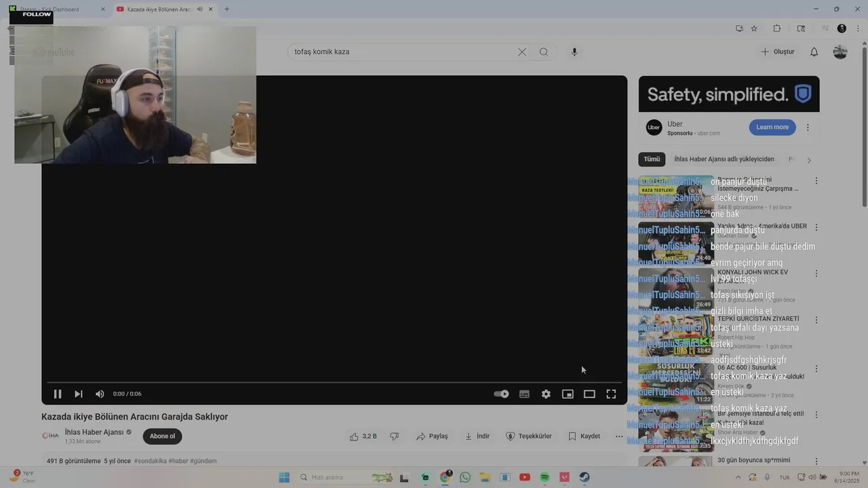Open options for 30 gün boyunca video

tap(816, 461)
